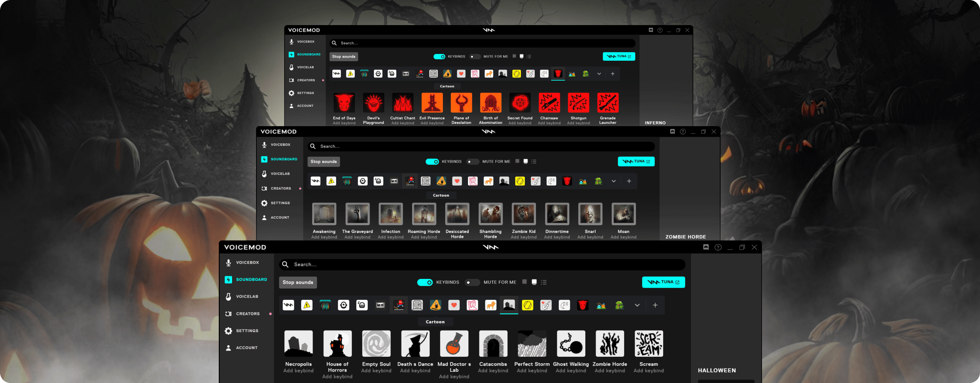Play the Snarl zombie sound
The image size is (980, 383).
590,214
